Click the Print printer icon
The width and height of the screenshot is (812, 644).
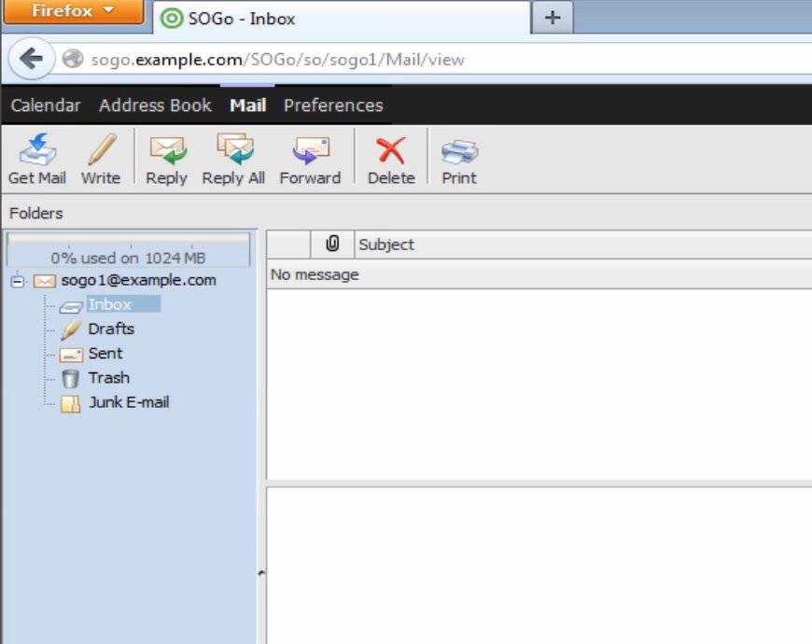click(x=459, y=151)
